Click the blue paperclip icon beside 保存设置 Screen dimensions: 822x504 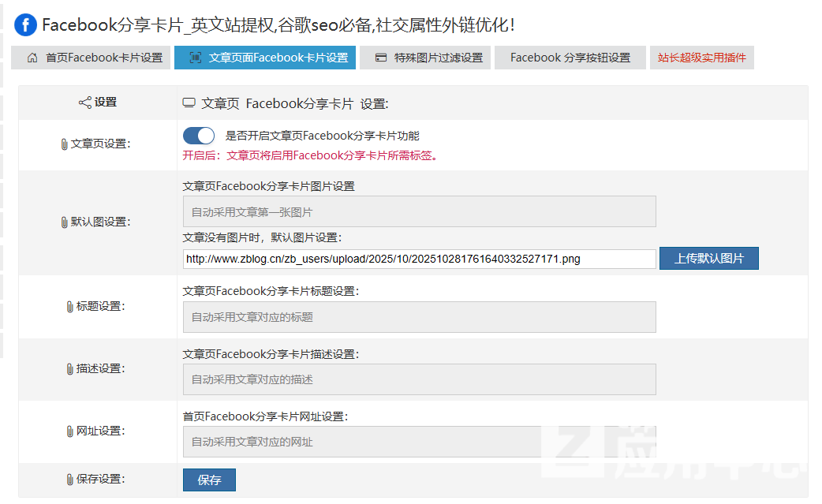point(70,480)
